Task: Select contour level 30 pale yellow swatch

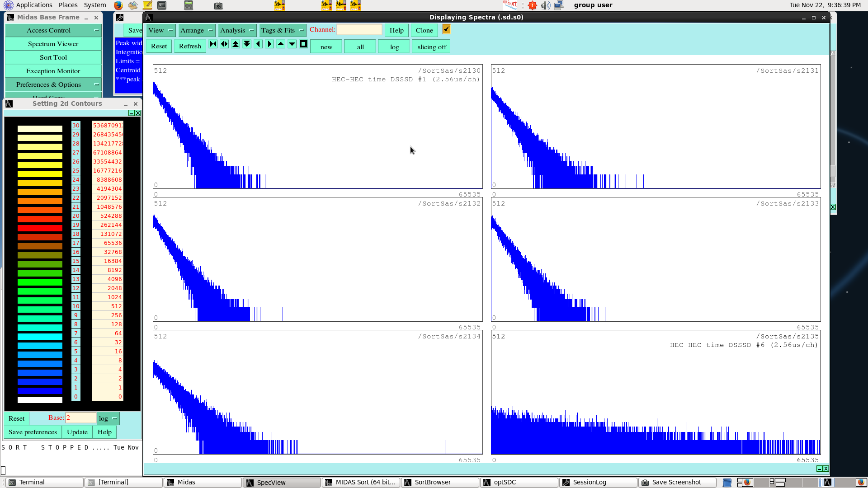Action: 40,129
